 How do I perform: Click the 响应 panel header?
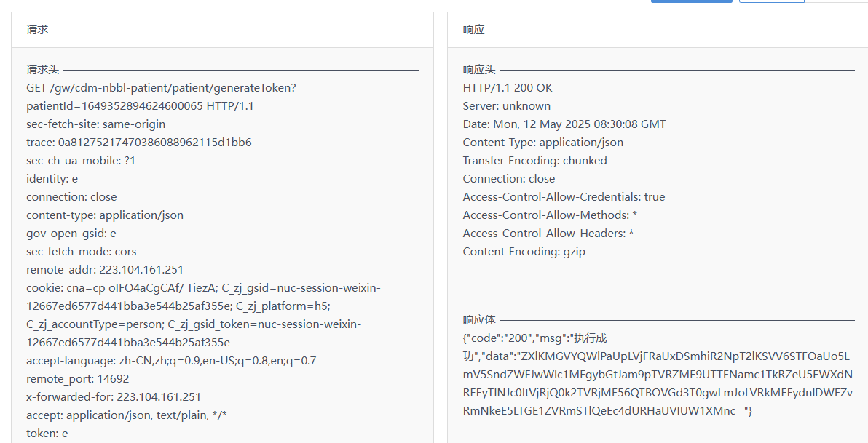474,30
